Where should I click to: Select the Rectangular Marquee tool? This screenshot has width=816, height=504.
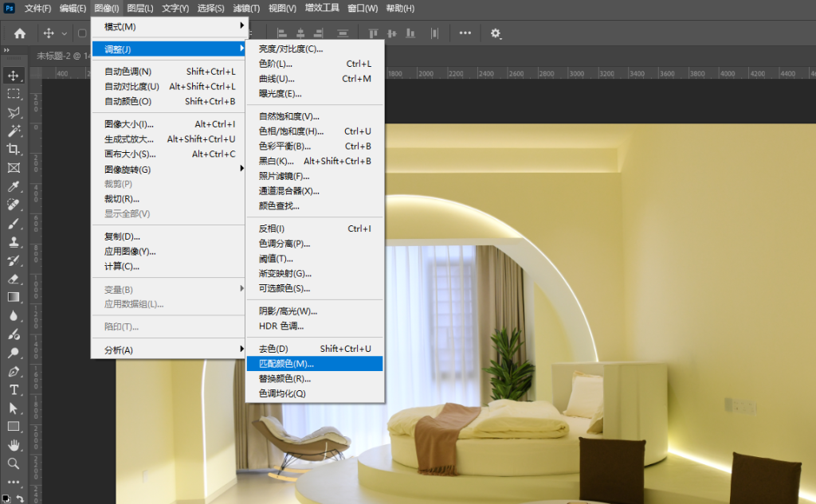14,94
